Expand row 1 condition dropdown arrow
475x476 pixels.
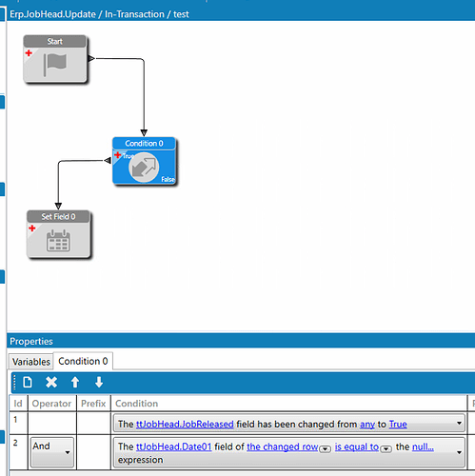click(459, 424)
